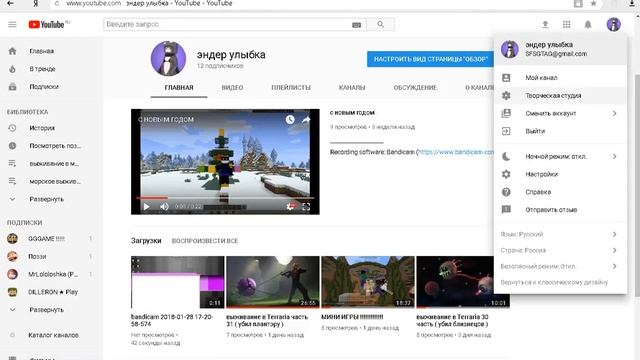Open Ночной режим: откл. setting

coord(559,156)
